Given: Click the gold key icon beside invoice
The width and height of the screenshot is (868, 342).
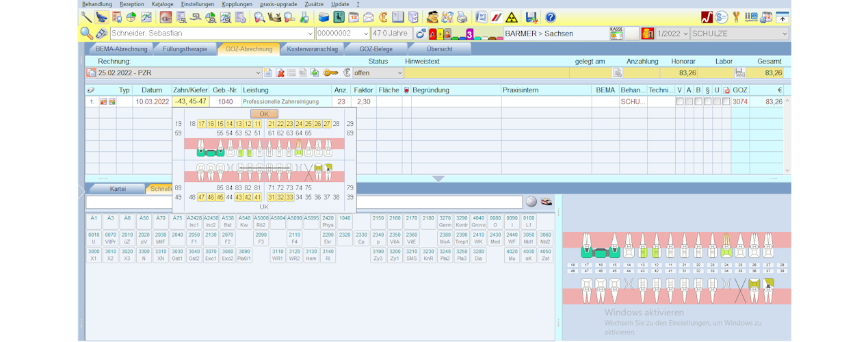Looking at the screenshot, I should (x=330, y=73).
